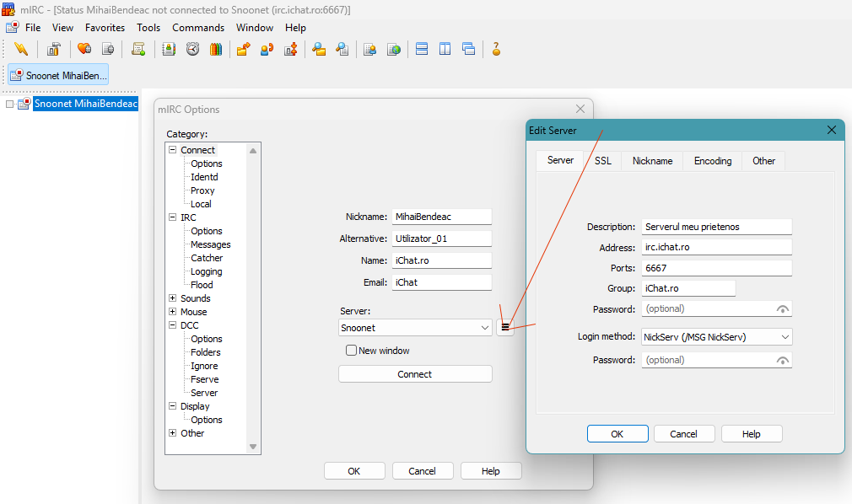Image resolution: width=852 pixels, height=504 pixels.
Task: Open the Server dropdown showing Snoonet
Action: point(415,328)
